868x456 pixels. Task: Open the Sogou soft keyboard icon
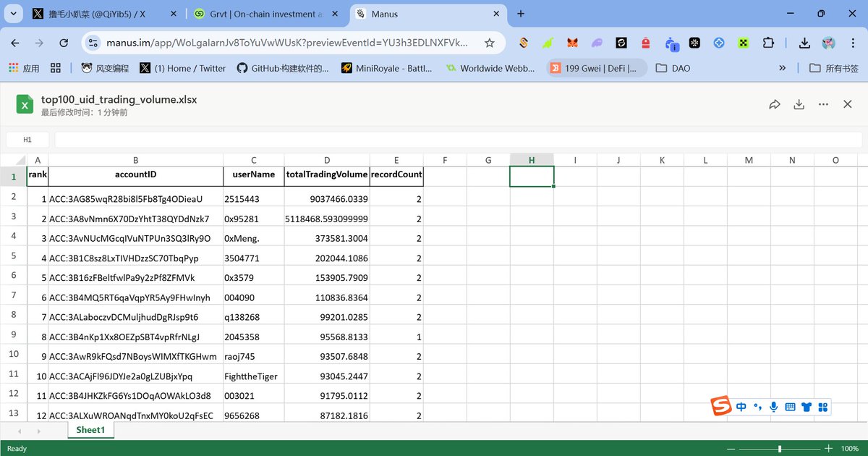pos(790,408)
